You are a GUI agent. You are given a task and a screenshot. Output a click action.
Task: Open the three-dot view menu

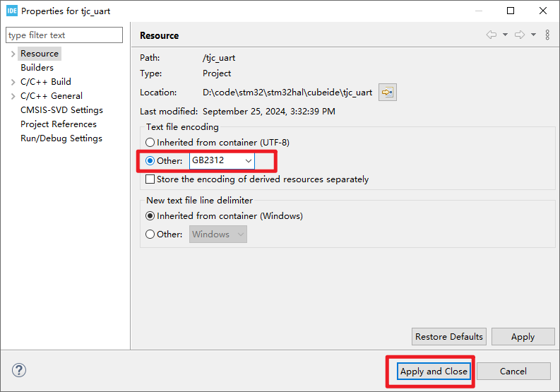pyautogui.click(x=547, y=35)
